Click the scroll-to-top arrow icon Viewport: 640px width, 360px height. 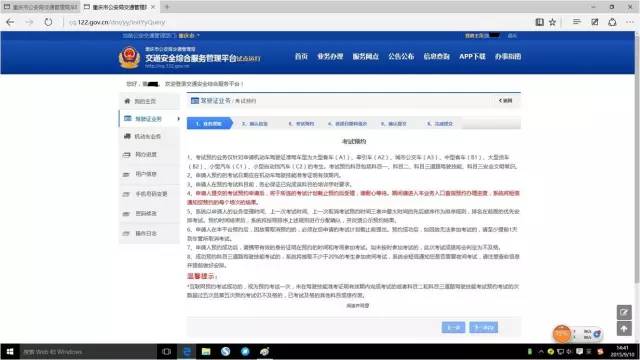[624, 329]
